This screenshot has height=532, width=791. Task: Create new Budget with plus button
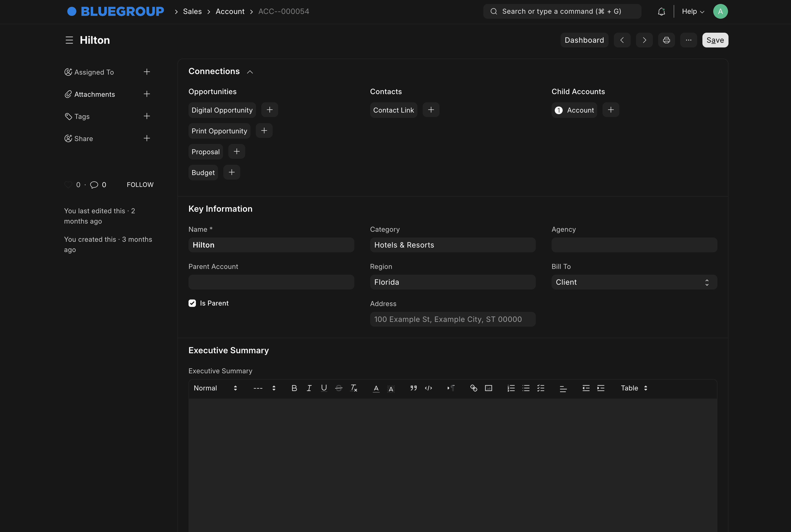[232, 172]
